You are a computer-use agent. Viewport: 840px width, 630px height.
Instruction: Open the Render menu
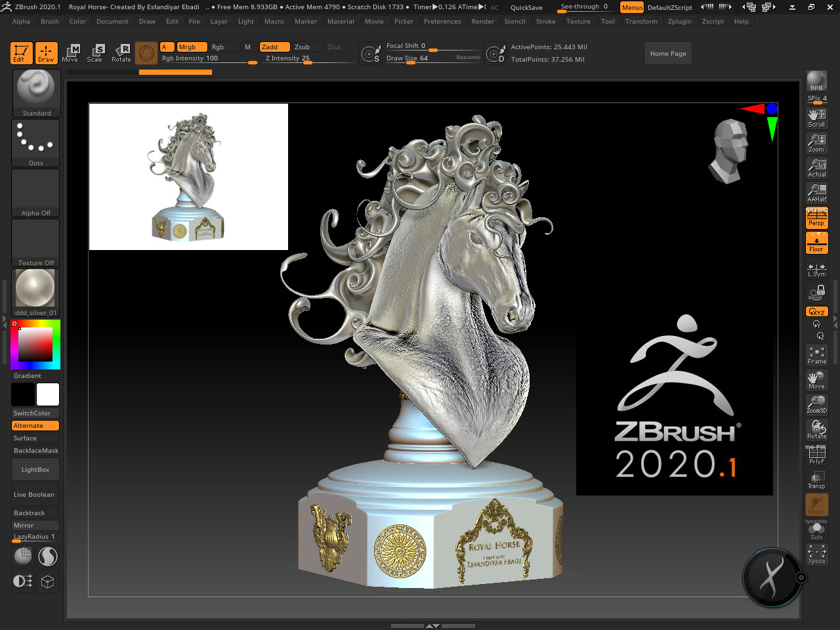(x=483, y=22)
